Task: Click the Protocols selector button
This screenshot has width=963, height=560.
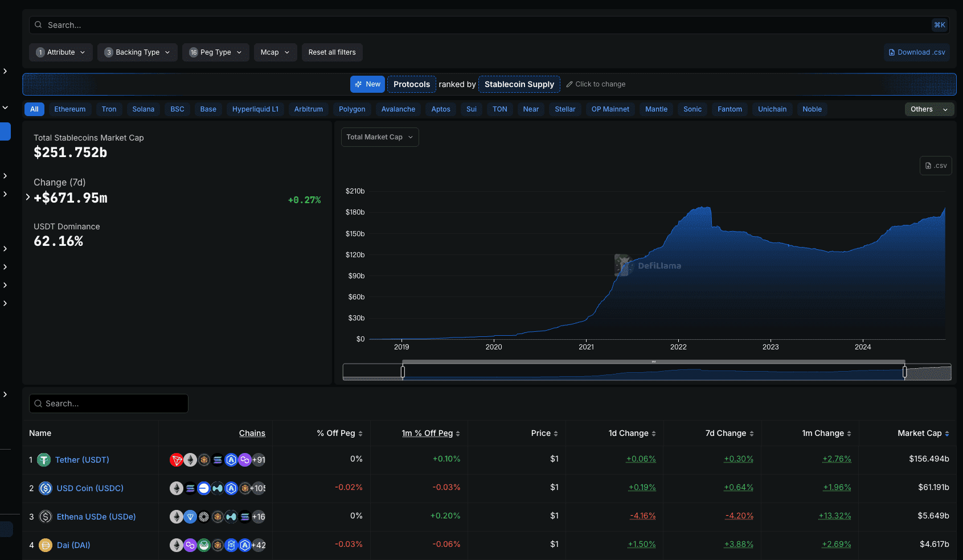Action: coord(412,84)
